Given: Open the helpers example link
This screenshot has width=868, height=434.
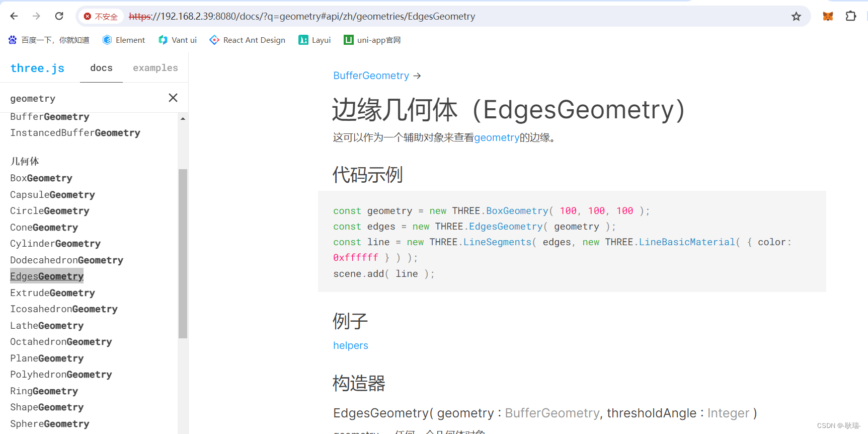Looking at the screenshot, I should click(351, 345).
